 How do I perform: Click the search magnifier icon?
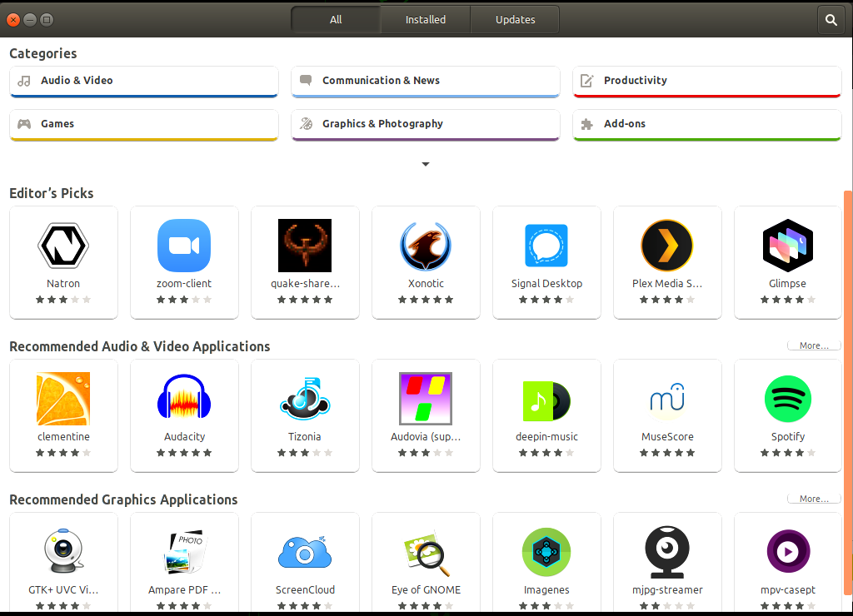pos(831,20)
